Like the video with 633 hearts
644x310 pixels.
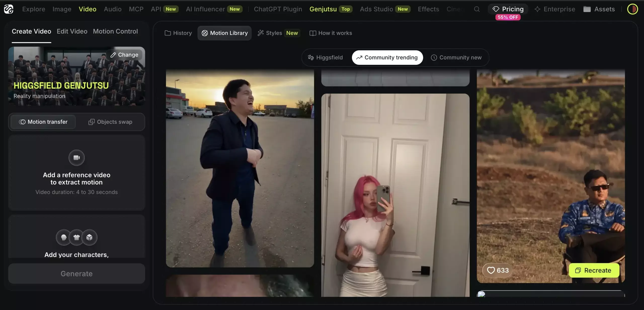click(497, 270)
